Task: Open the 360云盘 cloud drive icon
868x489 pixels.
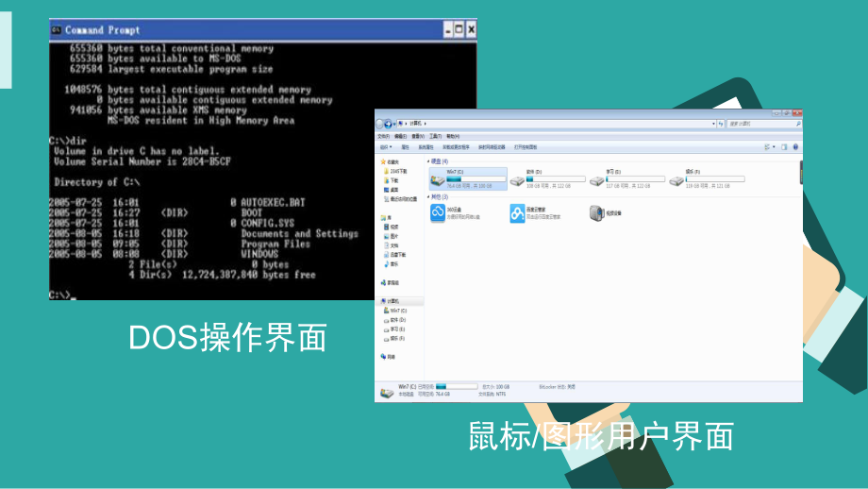Action: pyautogui.click(x=438, y=213)
